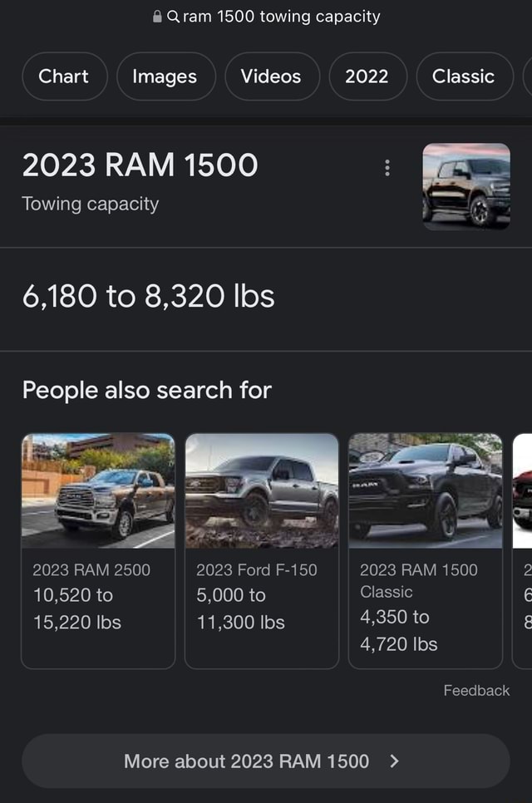Switch to the Videos results filter

[x=272, y=76]
